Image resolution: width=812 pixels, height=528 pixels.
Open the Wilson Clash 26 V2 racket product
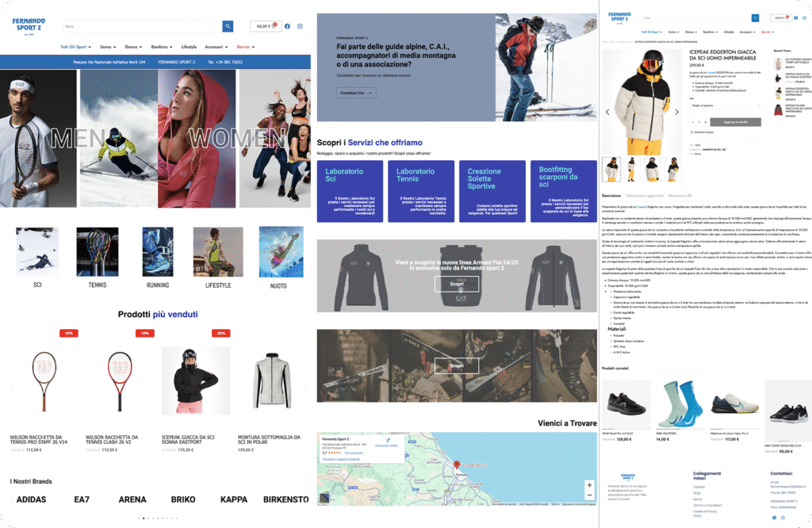click(x=120, y=381)
